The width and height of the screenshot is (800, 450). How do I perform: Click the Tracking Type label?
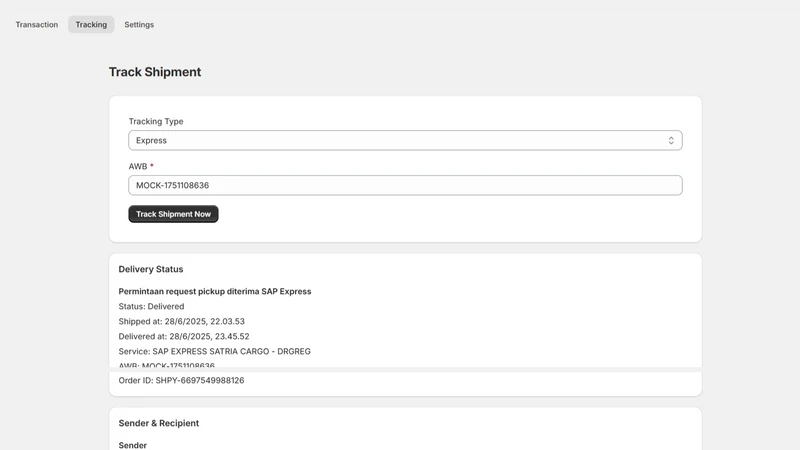(x=156, y=121)
